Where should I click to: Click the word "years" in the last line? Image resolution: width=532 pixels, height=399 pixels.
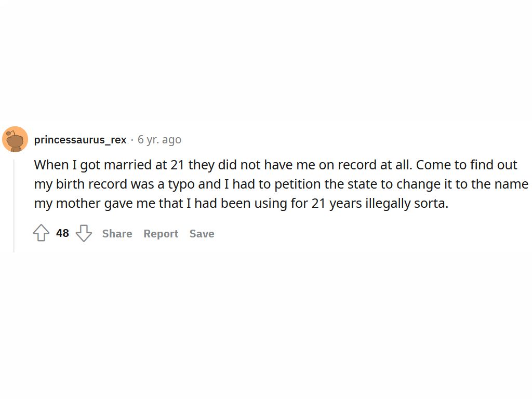[345, 203]
